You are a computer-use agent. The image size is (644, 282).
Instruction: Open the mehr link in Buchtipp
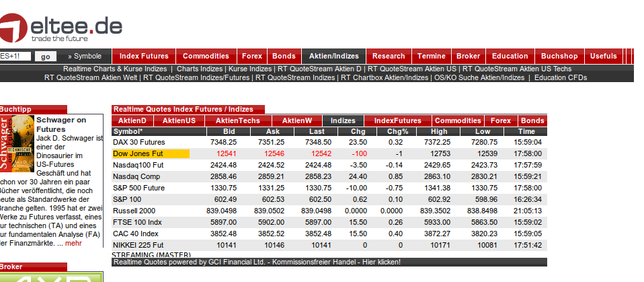point(73,244)
